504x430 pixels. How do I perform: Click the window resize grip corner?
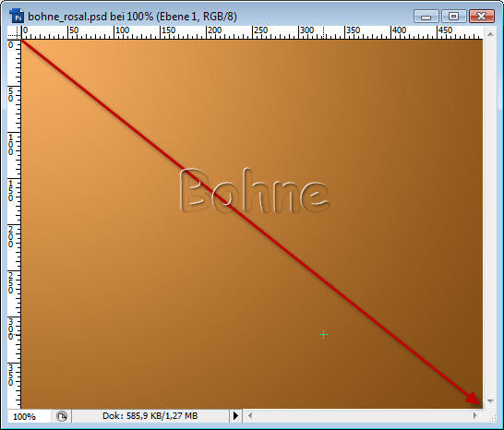(x=491, y=418)
